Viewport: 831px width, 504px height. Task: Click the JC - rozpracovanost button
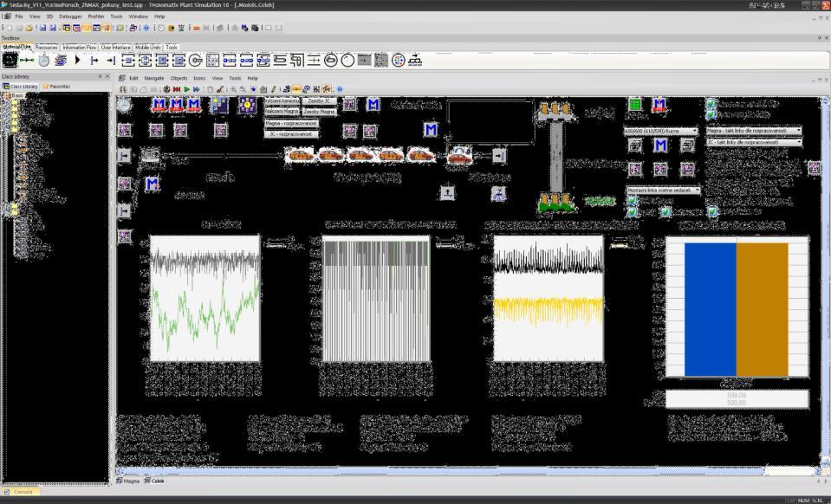click(x=291, y=134)
